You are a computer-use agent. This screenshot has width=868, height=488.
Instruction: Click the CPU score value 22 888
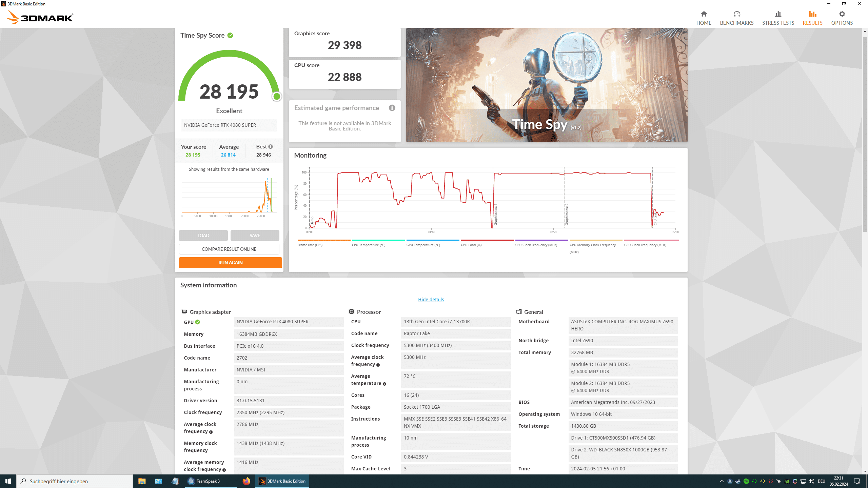(345, 77)
